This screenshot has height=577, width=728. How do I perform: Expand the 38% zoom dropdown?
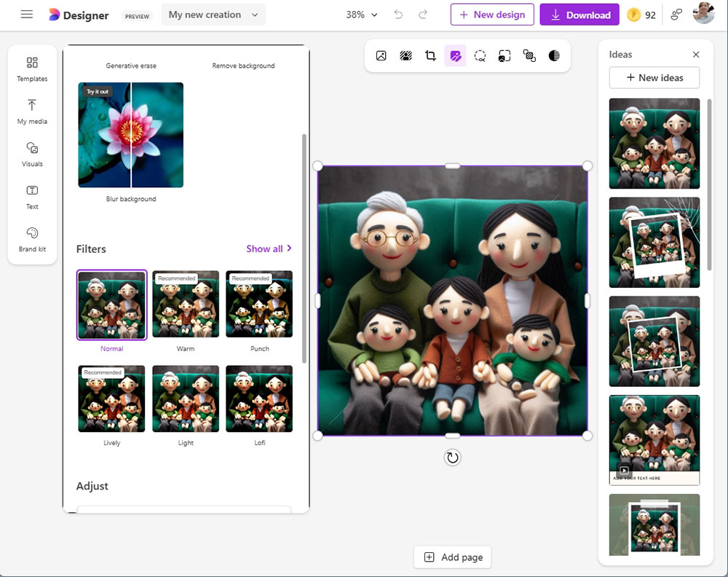pos(362,15)
